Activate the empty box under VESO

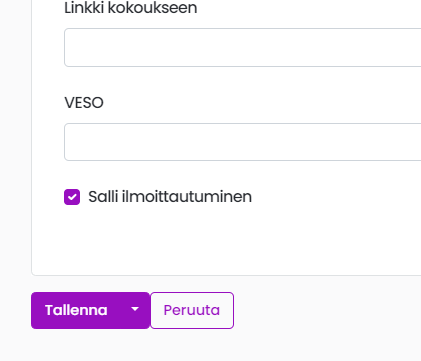click(x=243, y=142)
